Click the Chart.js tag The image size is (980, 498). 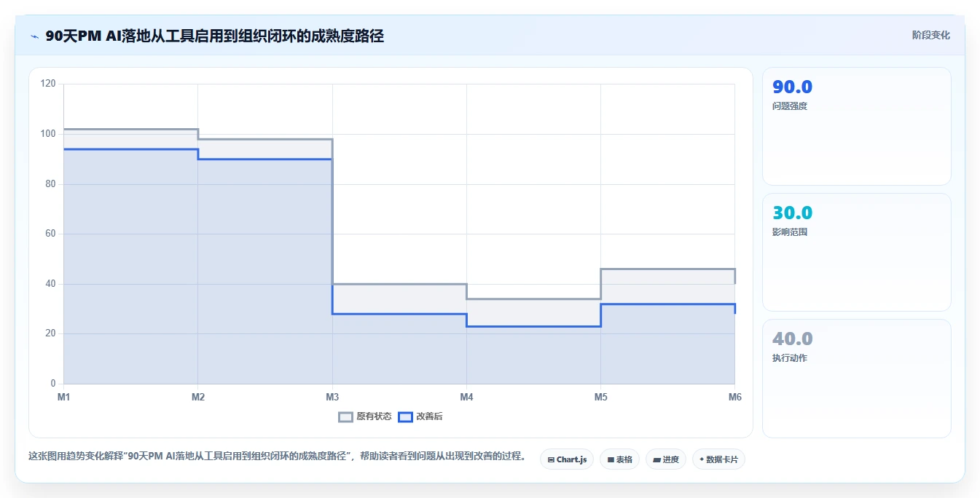point(567,459)
